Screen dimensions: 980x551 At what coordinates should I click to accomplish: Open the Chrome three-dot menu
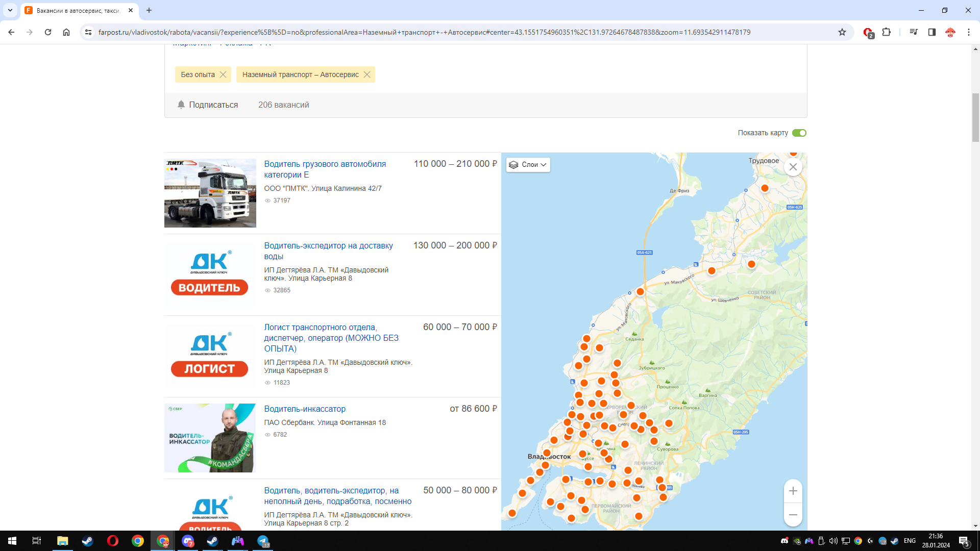point(968,32)
